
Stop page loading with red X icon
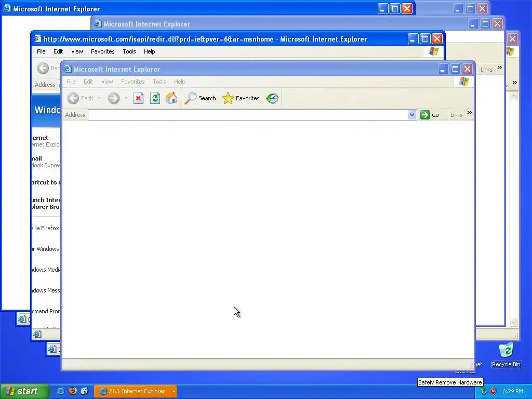pos(138,98)
